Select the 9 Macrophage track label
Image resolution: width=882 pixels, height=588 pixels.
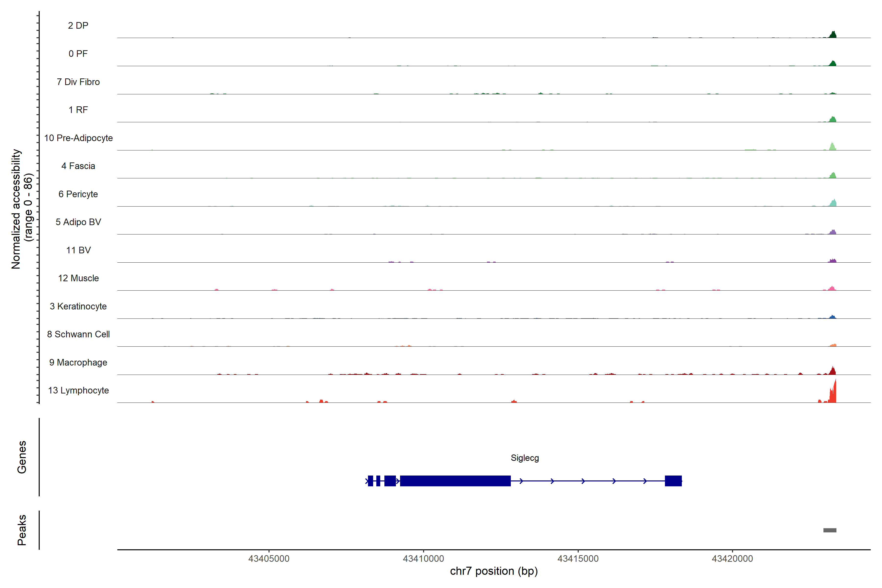(78, 362)
